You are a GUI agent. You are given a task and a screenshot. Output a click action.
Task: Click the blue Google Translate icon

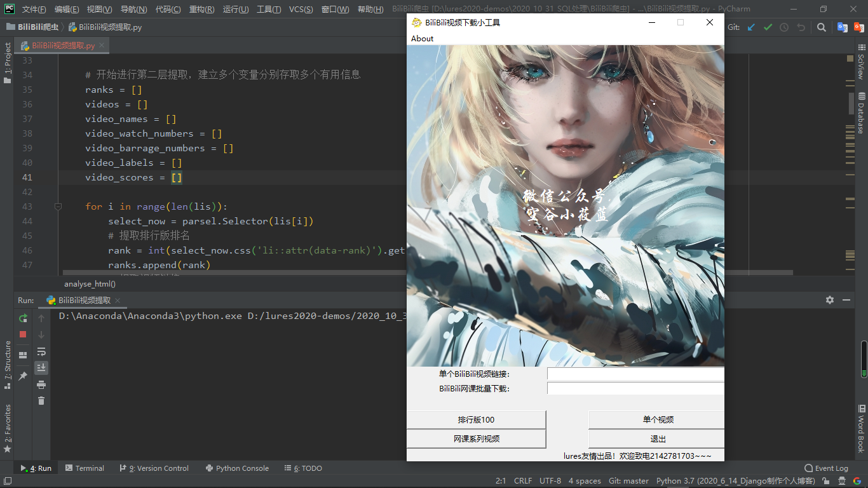tap(843, 27)
